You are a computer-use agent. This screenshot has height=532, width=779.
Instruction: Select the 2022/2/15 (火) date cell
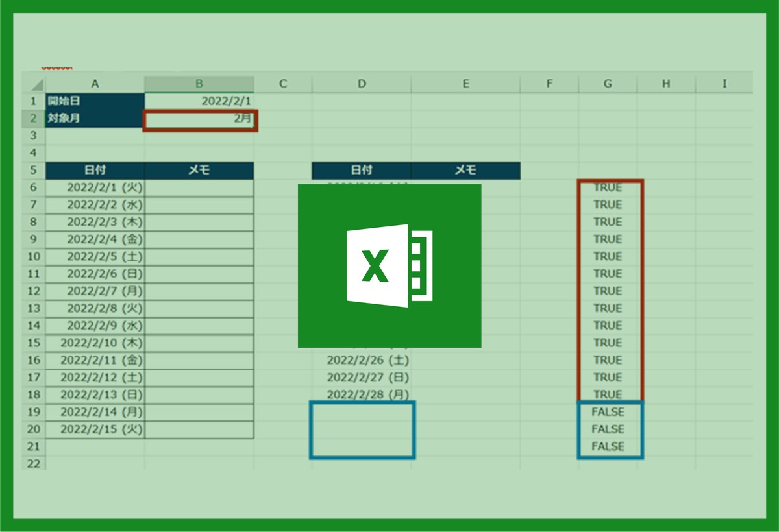[95, 429]
